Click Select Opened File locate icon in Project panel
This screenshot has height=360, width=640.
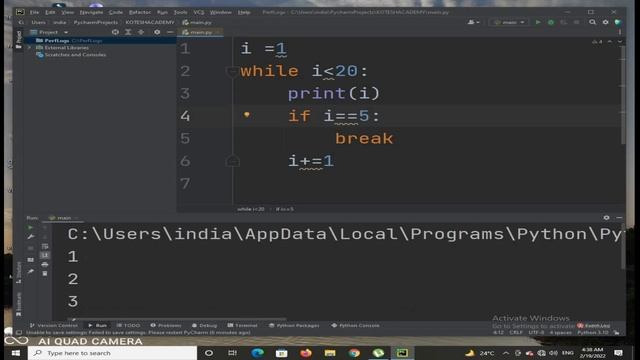[116, 32]
